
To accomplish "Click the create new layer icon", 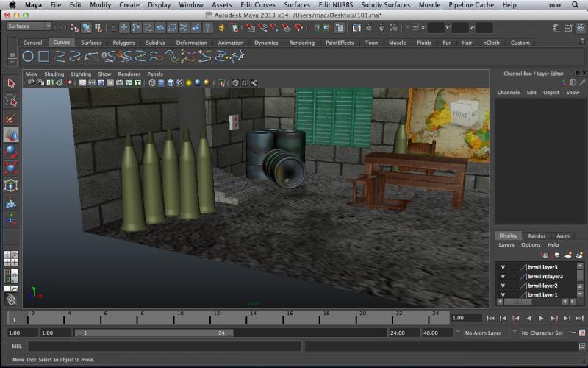I will [x=568, y=255].
